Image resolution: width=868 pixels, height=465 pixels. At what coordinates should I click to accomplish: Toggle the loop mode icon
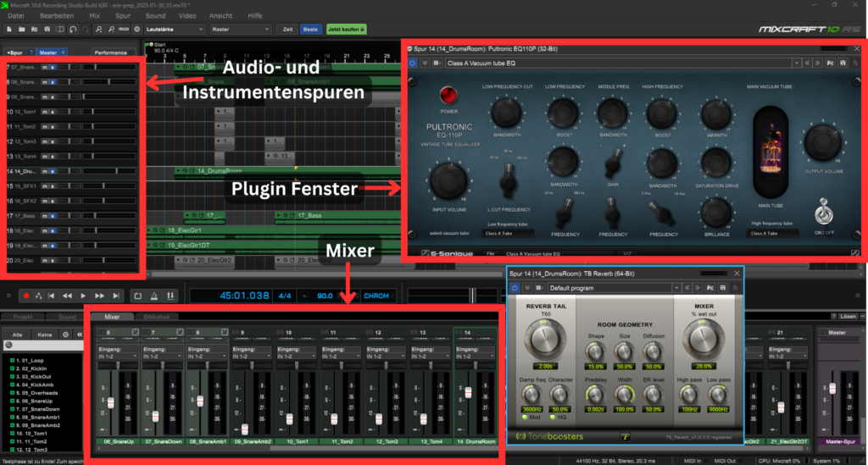click(138, 296)
